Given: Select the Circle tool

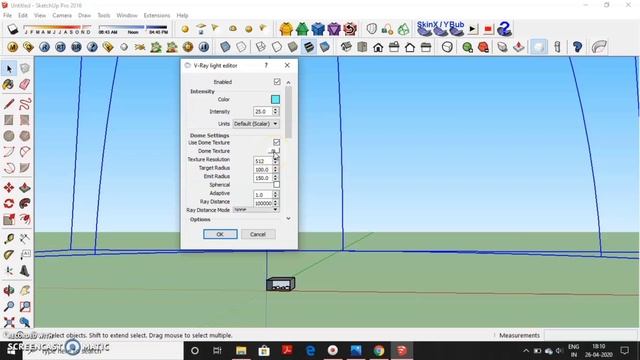Looking at the screenshot, I should (x=9, y=136).
